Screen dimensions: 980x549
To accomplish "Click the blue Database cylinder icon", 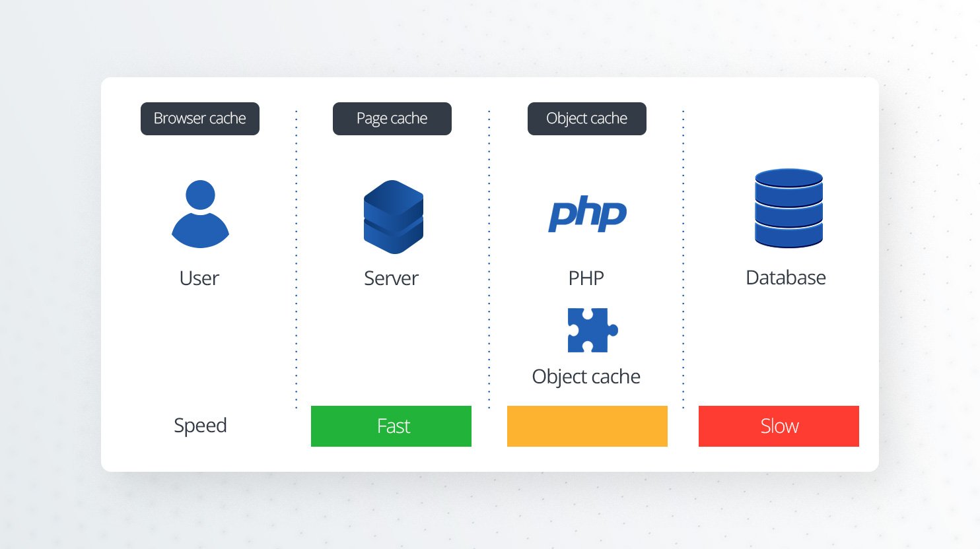I will click(788, 208).
